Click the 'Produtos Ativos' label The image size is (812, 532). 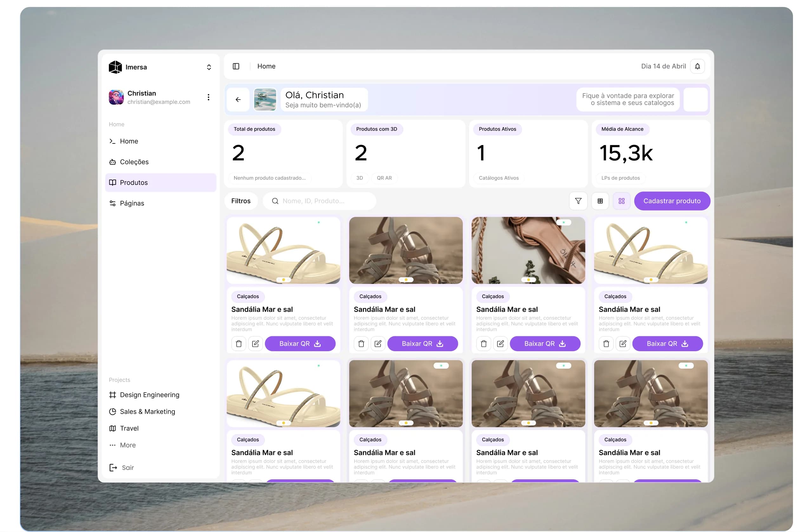click(x=497, y=129)
